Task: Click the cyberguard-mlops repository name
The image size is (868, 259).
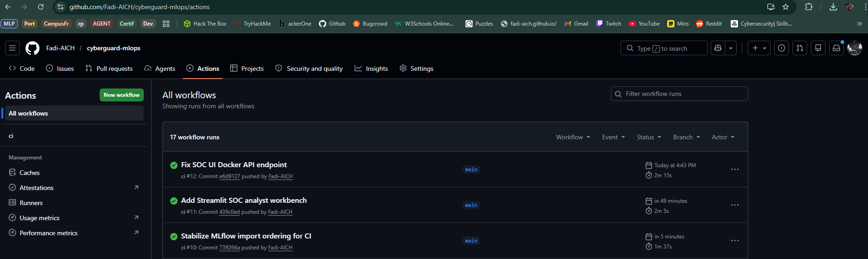Action: pyautogui.click(x=113, y=48)
